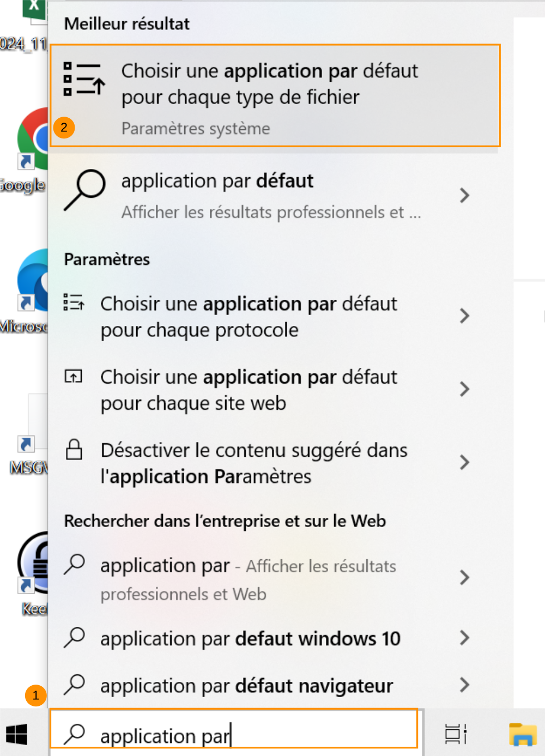Viewport: 545px width, 756px height.
Task: Open 'Choisir une application par défaut pour chaque protocole'
Action: coord(249,316)
